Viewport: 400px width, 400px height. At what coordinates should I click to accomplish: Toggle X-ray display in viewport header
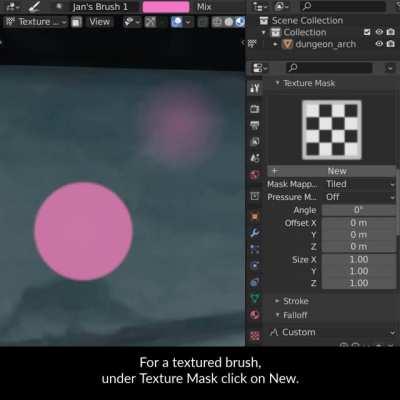pyautogui.click(x=202, y=22)
